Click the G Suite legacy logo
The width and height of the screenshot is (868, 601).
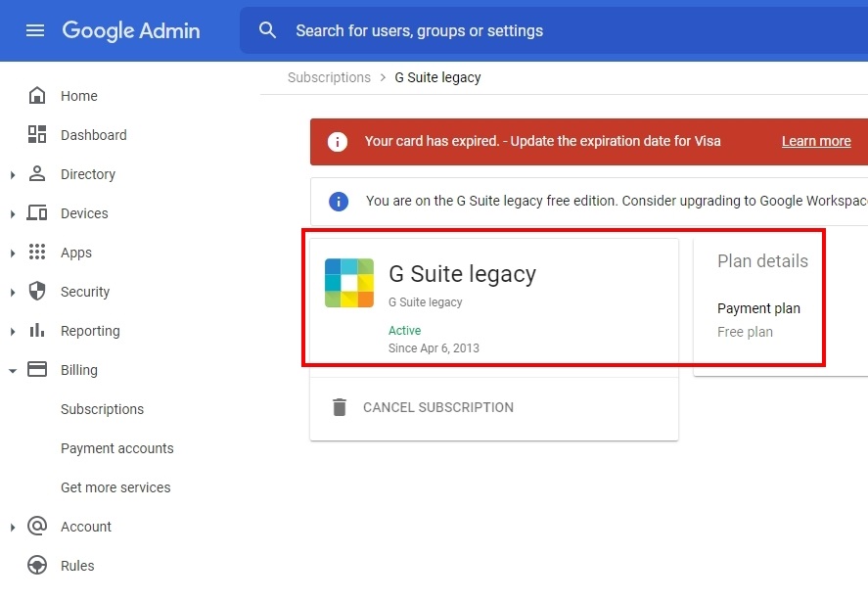point(349,283)
